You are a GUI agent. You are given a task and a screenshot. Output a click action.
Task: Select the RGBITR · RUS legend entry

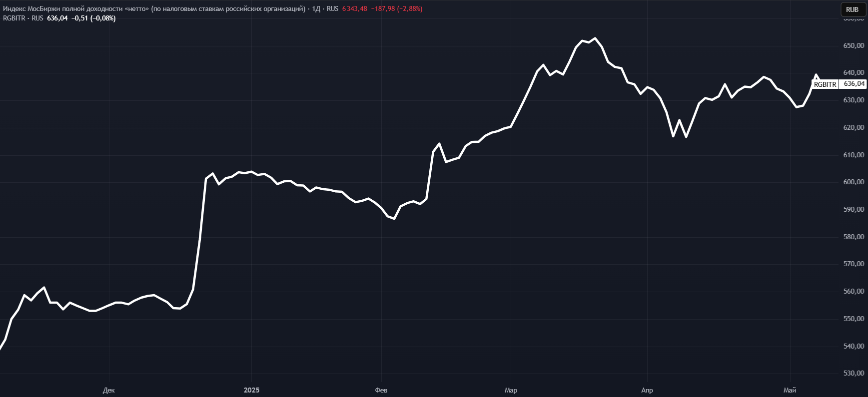(x=23, y=18)
